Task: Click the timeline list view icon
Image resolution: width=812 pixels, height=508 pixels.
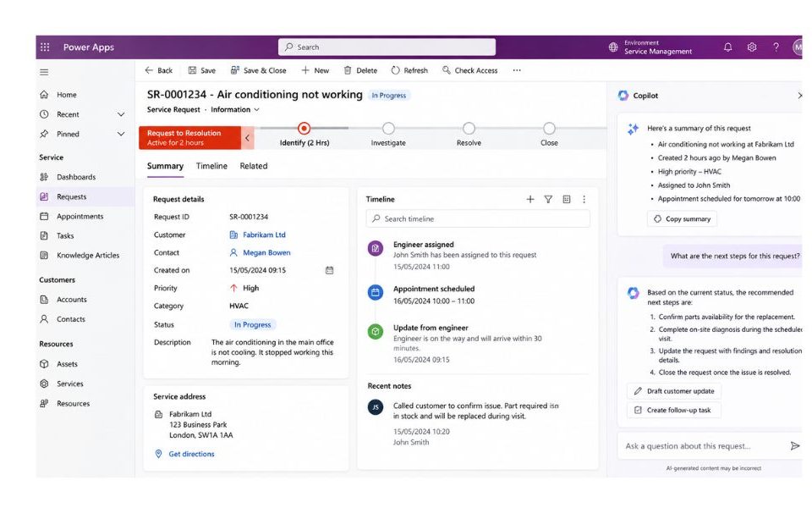Action: coord(567,199)
